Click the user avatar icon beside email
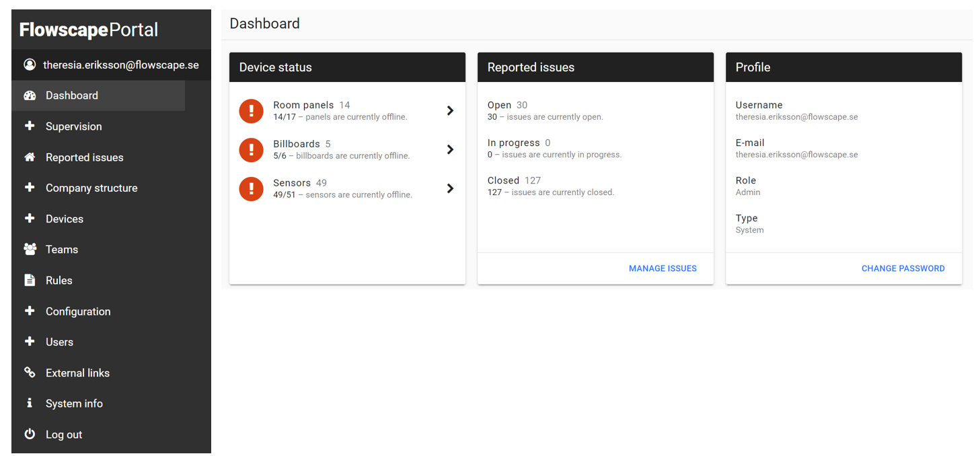The image size is (980, 456). [x=30, y=65]
